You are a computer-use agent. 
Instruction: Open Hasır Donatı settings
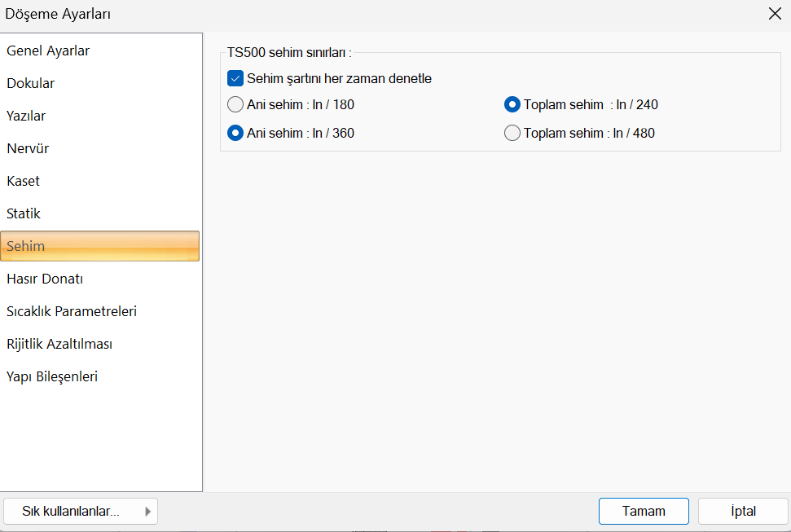coord(45,279)
